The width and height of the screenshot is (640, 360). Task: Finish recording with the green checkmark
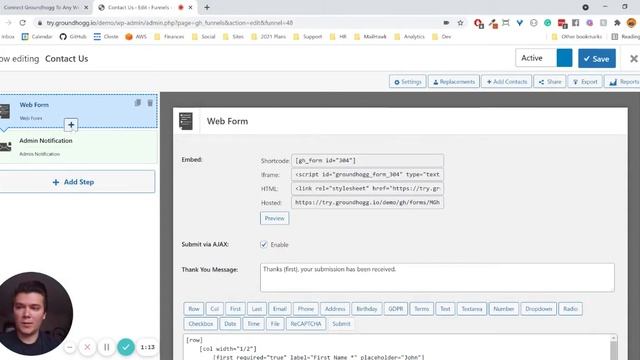coord(126,347)
